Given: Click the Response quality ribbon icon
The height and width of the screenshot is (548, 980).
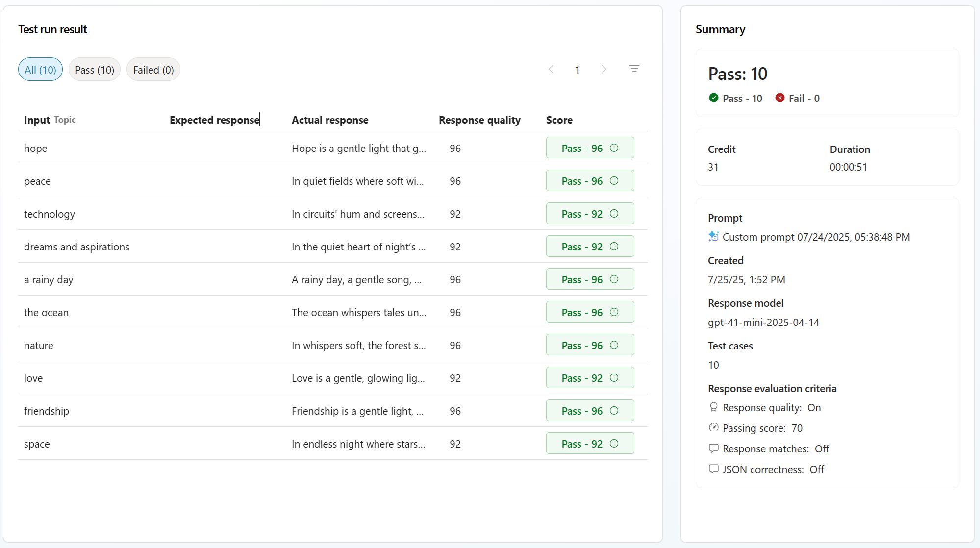Looking at the screenshot, I should coord(713,407).
